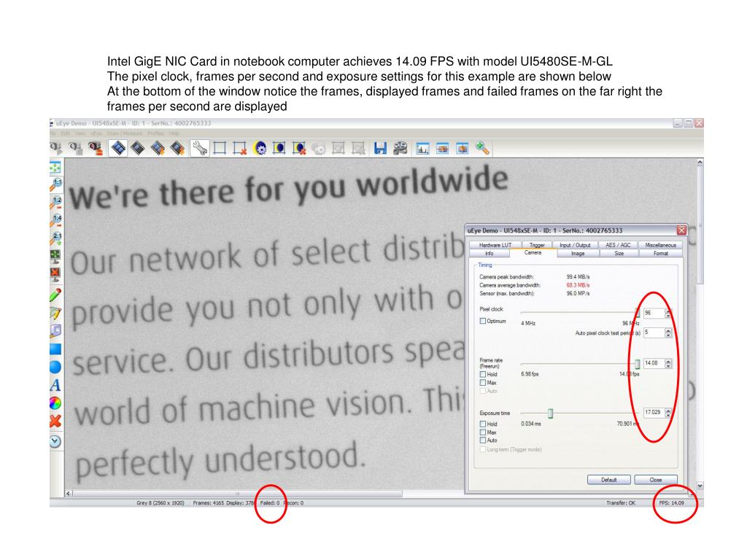Switch to the Trigger tab

[537, 245]
